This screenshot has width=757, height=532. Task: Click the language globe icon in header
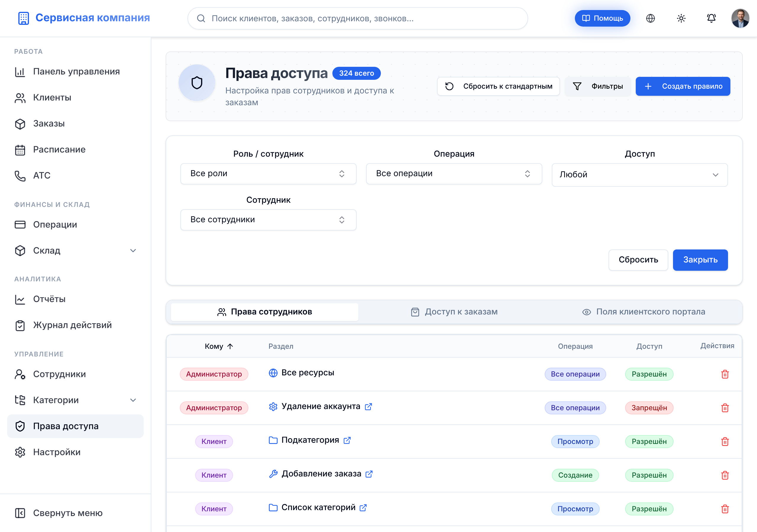pos(650,18)
